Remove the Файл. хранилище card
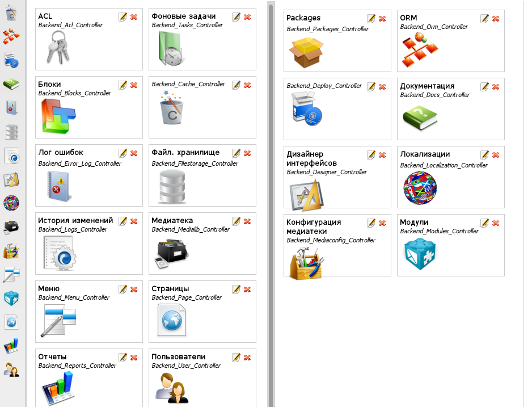Viewport: 532px width, 407px height. point(247,153)
